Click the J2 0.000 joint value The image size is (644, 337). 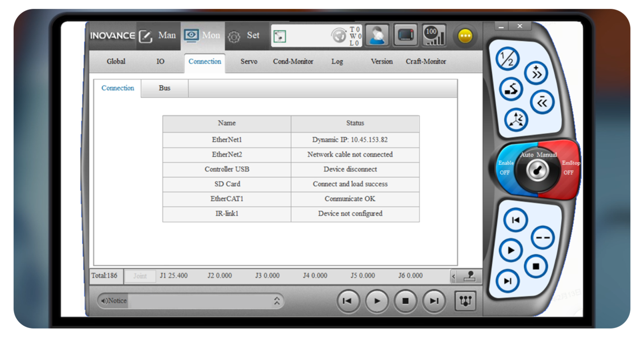coord(220,276)
